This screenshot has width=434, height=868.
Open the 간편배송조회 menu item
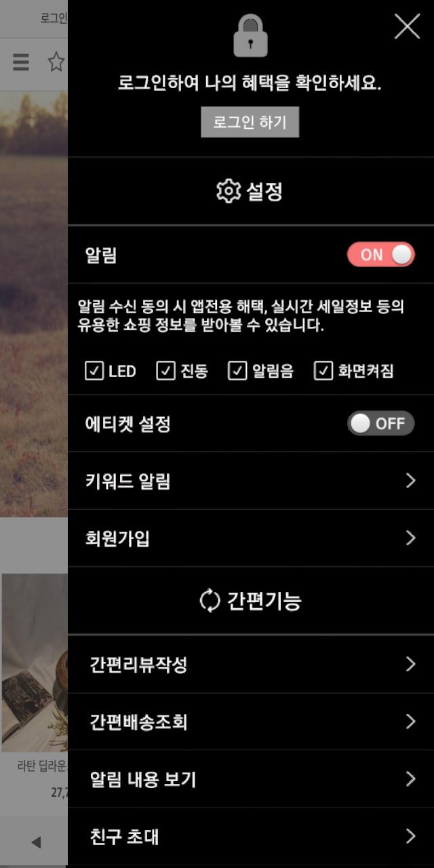pos(251,722)
